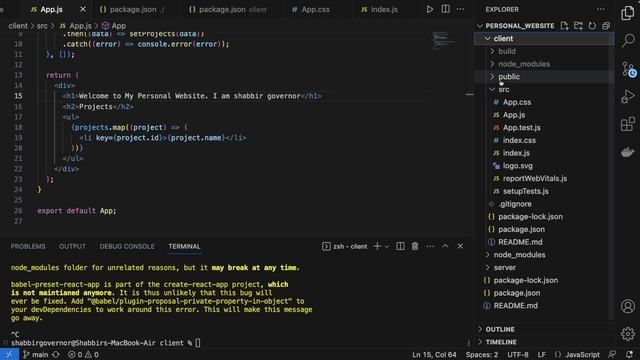Open the DEBUG CONSOLE panel tab

click(x=127, y=247)
